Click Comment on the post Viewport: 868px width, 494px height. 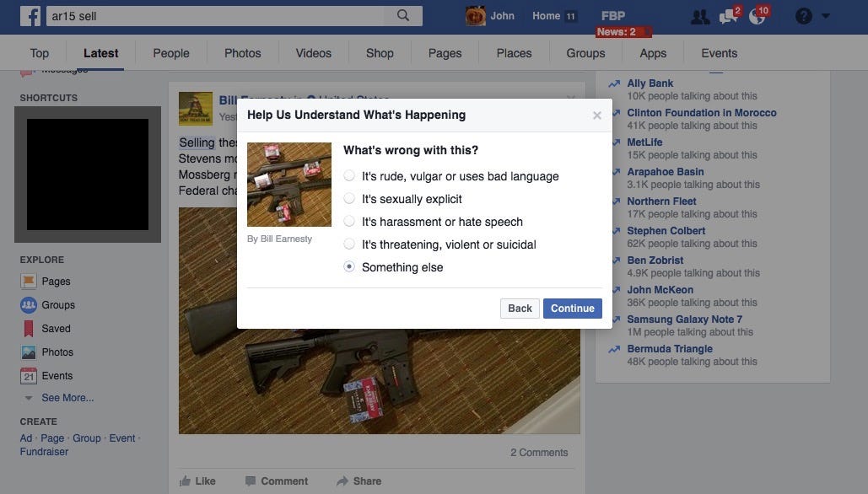click(276, 481)
